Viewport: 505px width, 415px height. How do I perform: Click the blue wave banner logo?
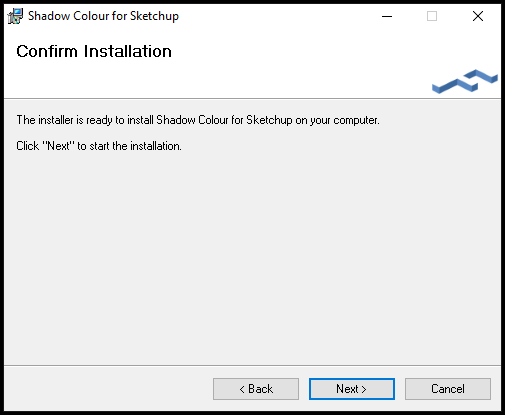[465, 81]
